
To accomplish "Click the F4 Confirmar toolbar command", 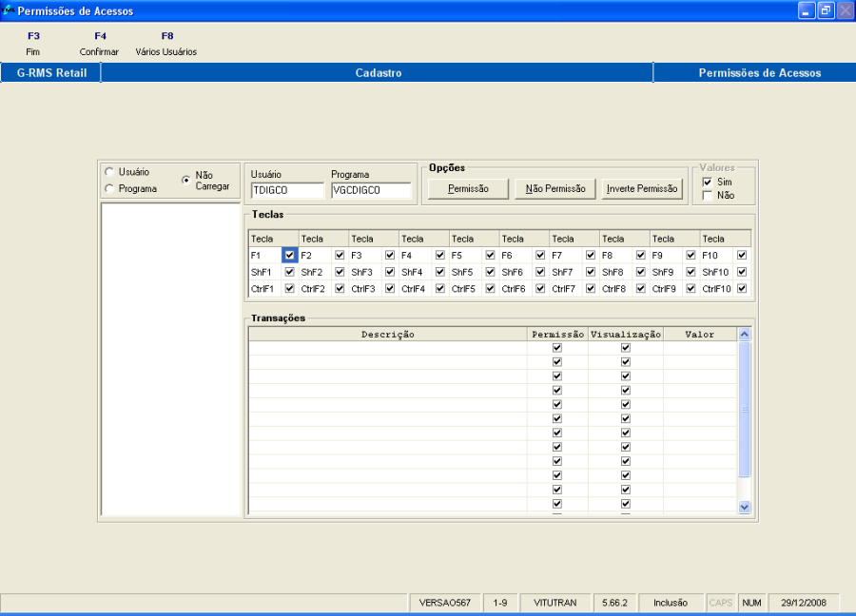I will pyautogui.click(x=99, y=43).
